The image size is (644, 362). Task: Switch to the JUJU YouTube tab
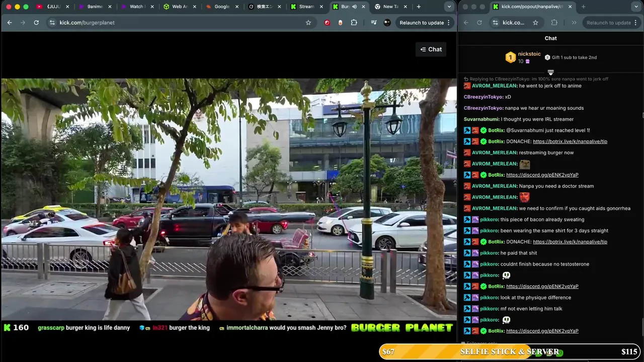[x=53, y=7]
